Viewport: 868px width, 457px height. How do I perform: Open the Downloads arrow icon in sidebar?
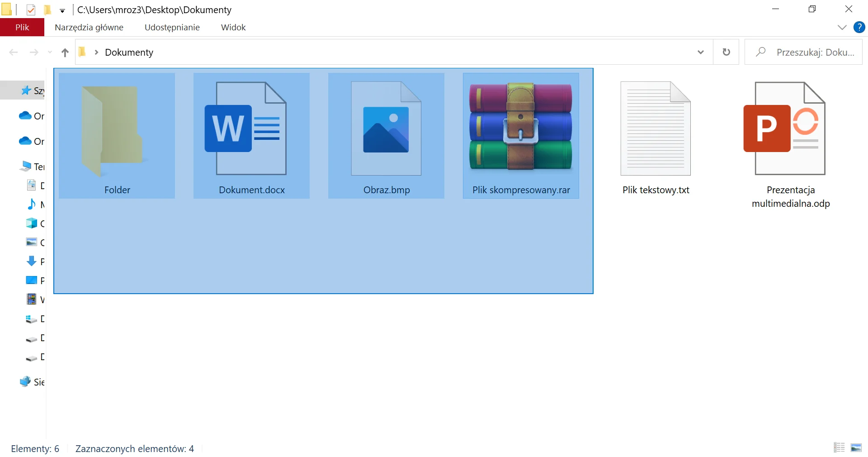(x=31, y=261)
